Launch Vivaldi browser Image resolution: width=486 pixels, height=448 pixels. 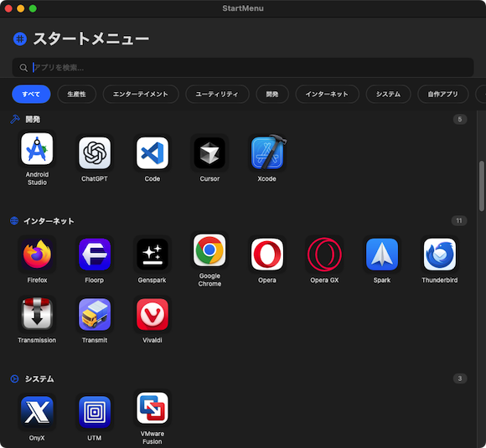[x=153, y=314]
